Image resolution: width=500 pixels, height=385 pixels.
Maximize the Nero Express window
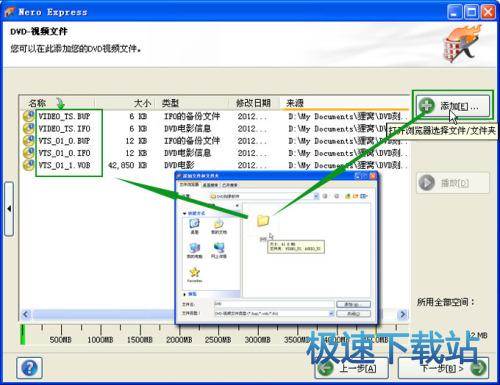pos(471,12)
